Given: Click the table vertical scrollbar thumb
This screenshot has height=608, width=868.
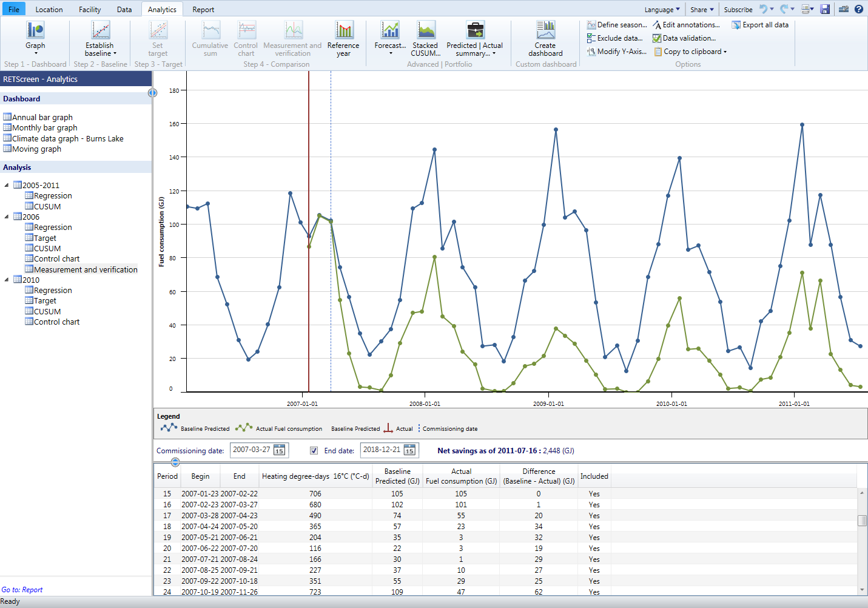Looking at the screenshot, I should coord(862,521).
